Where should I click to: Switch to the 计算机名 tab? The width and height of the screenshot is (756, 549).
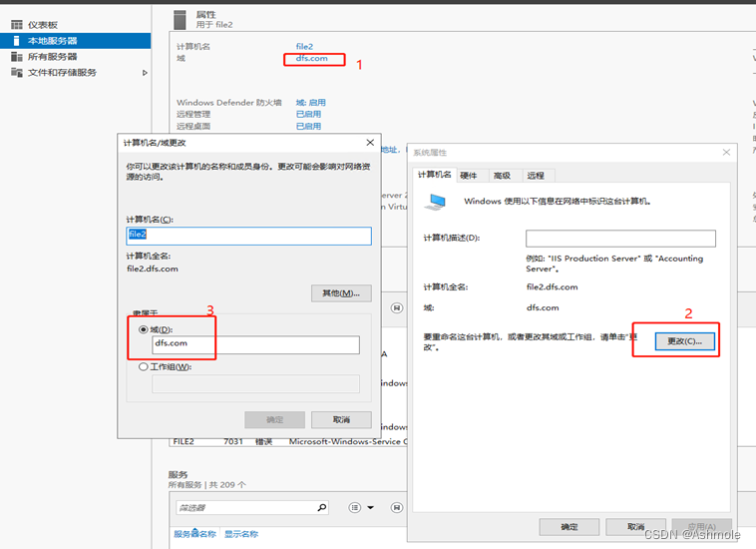coord(435,175)
